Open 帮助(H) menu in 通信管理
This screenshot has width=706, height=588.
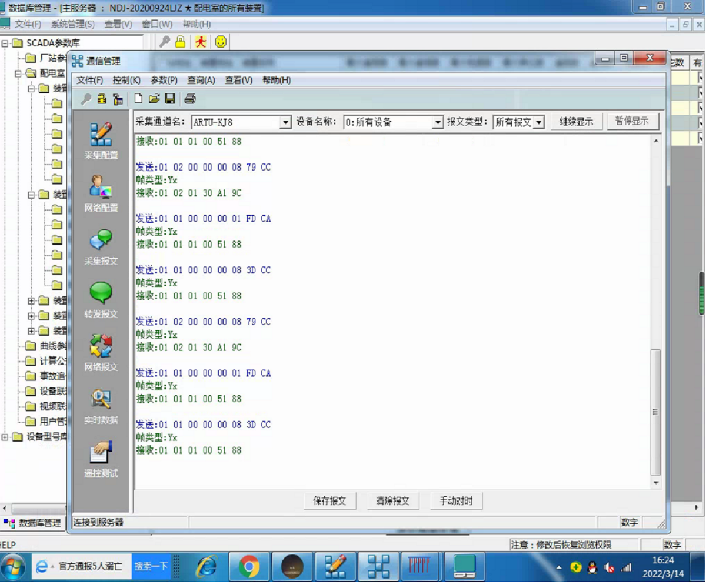click(276, 80)
